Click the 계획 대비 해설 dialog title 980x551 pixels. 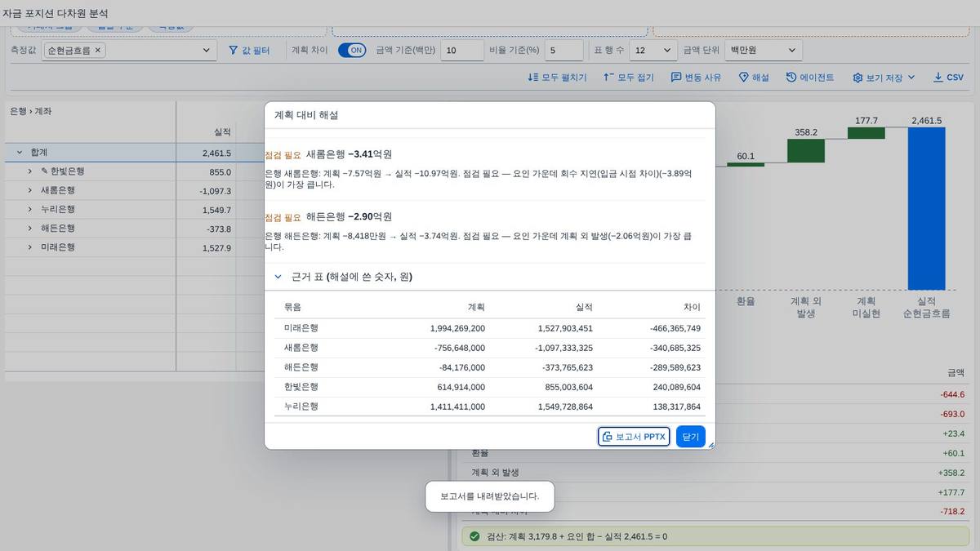coord(306,116)
